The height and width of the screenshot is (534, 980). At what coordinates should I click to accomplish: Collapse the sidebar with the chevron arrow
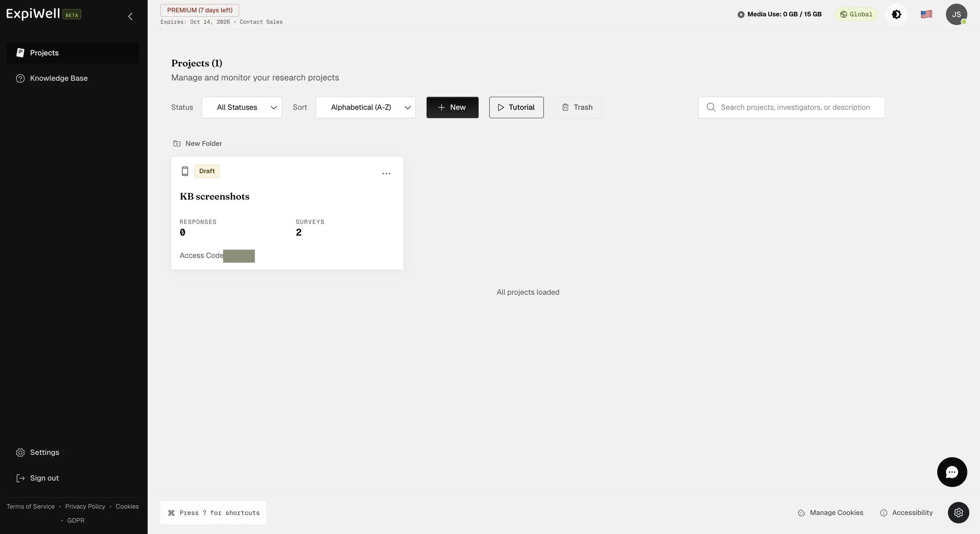pyautogui.click(x=130, y=16)
